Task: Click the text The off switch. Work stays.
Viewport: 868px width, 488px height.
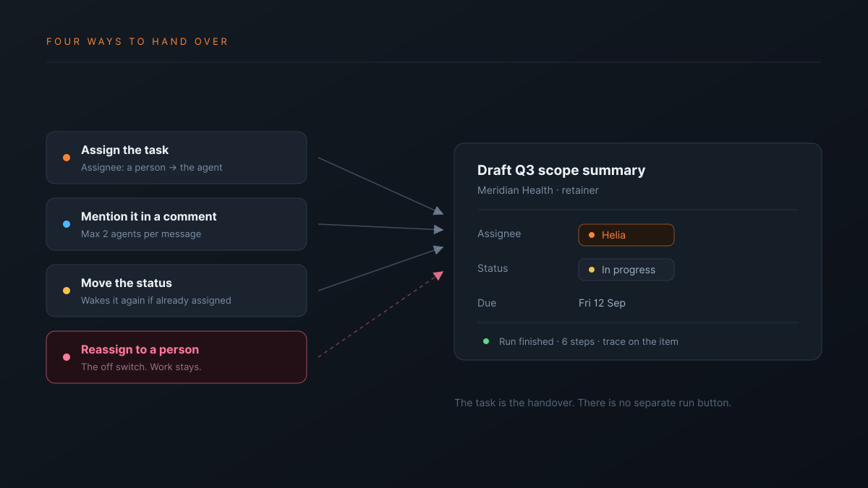Action: (141, 367)
